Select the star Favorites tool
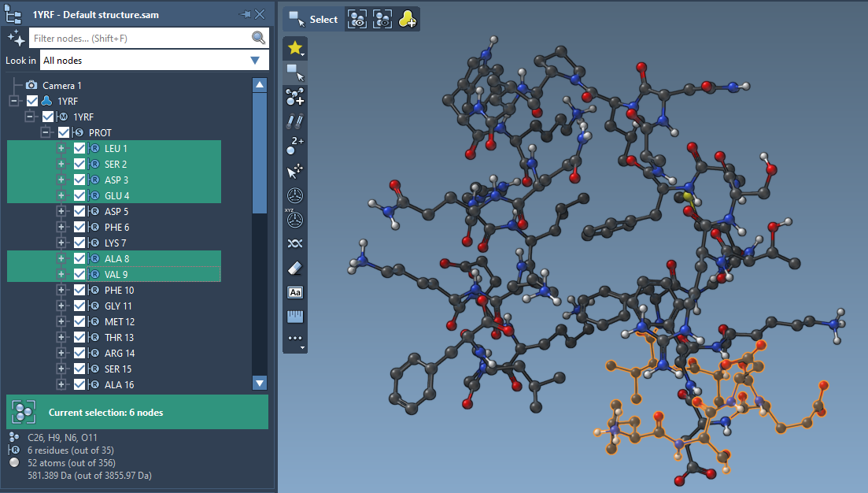The height and width of the screenshot is (493, 868). 294,48
